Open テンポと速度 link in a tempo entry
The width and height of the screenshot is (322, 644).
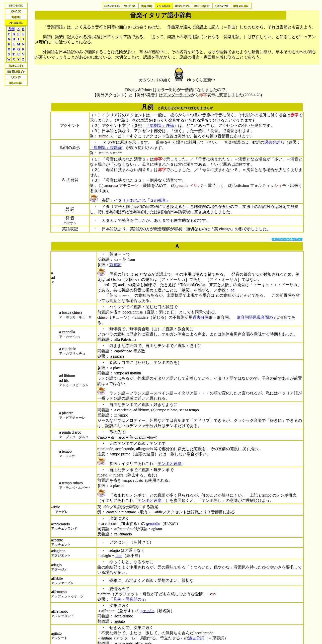click(x=170, y=464)
